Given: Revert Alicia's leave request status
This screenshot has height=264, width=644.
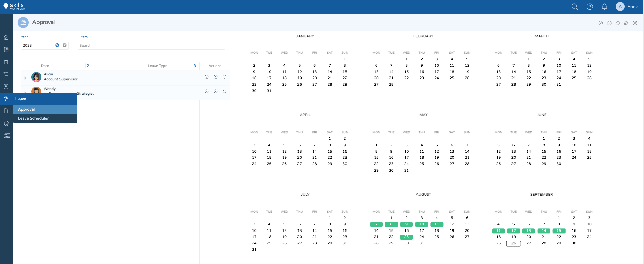Looking at the screenshot, I should click(224, 77).
